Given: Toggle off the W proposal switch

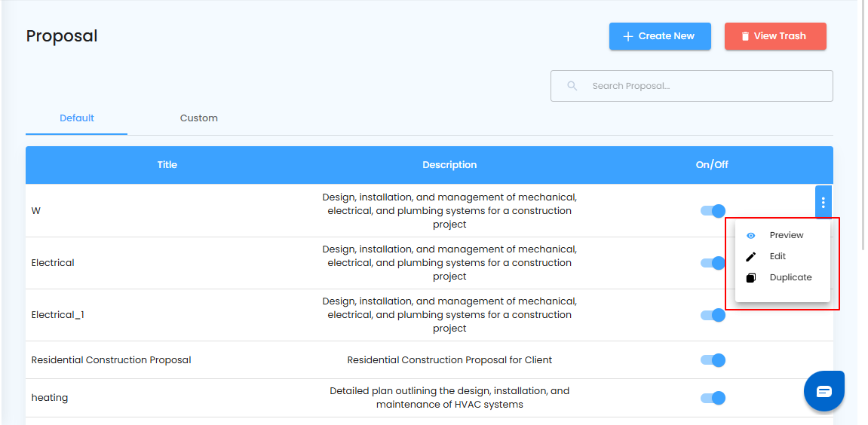Looking at the screenshot, I should pos(713,211).
